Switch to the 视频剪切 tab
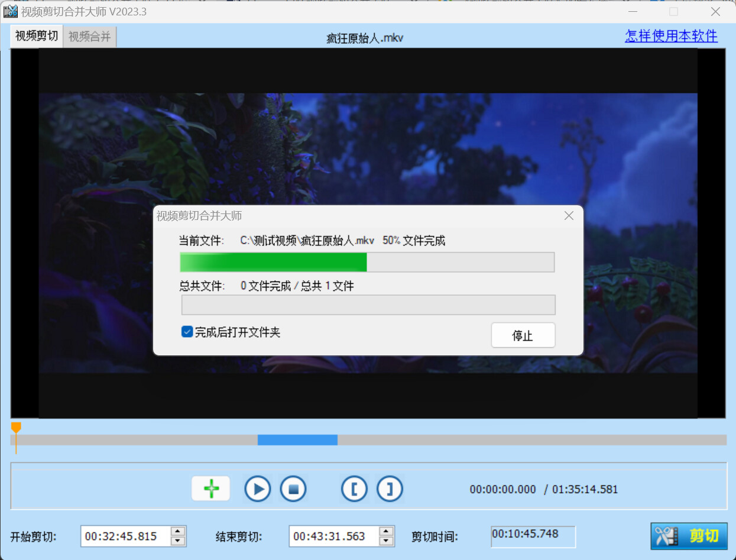The width and height of the screenshot is (736, 560). (37, 36)
